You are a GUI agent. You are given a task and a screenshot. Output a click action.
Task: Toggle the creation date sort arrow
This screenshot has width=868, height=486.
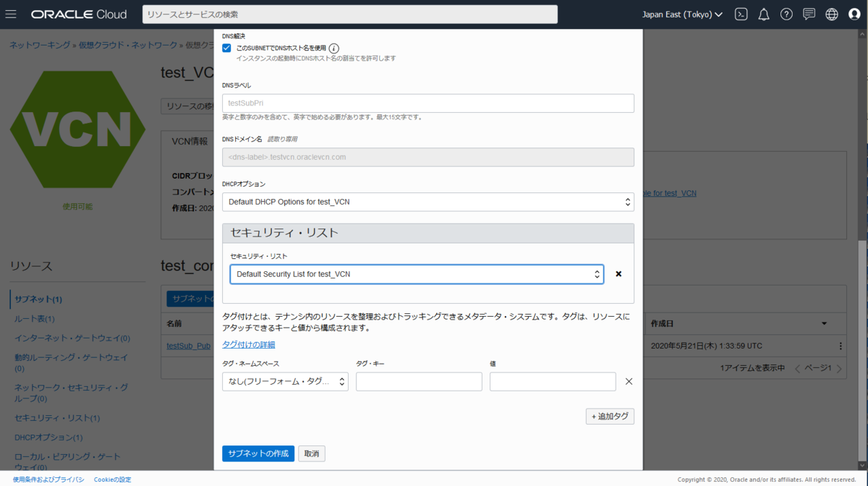824,323
